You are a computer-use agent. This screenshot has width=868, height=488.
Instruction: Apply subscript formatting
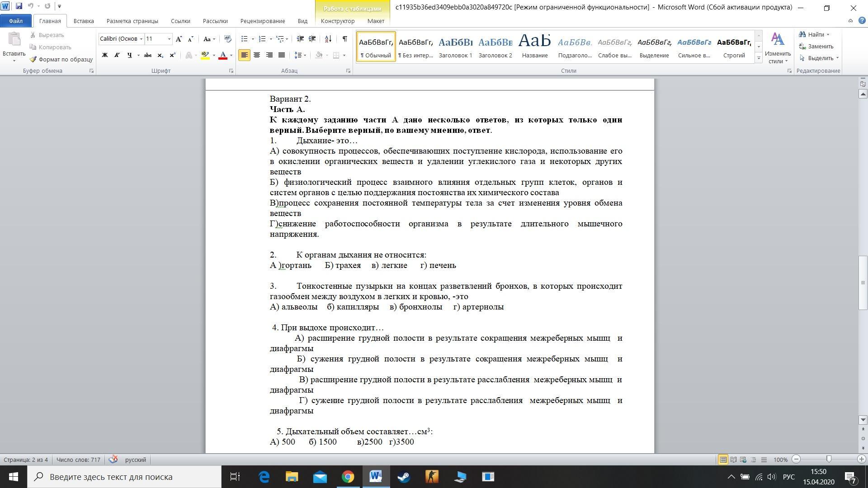160,55
